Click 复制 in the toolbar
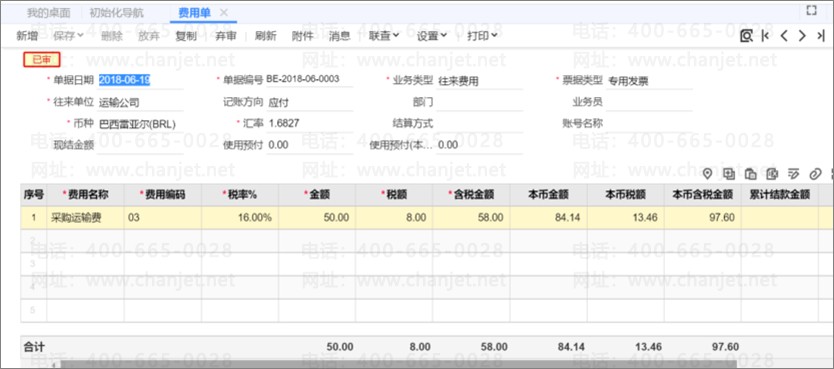The width and height of the screenshot is (834, 369). tap(186, 36)
